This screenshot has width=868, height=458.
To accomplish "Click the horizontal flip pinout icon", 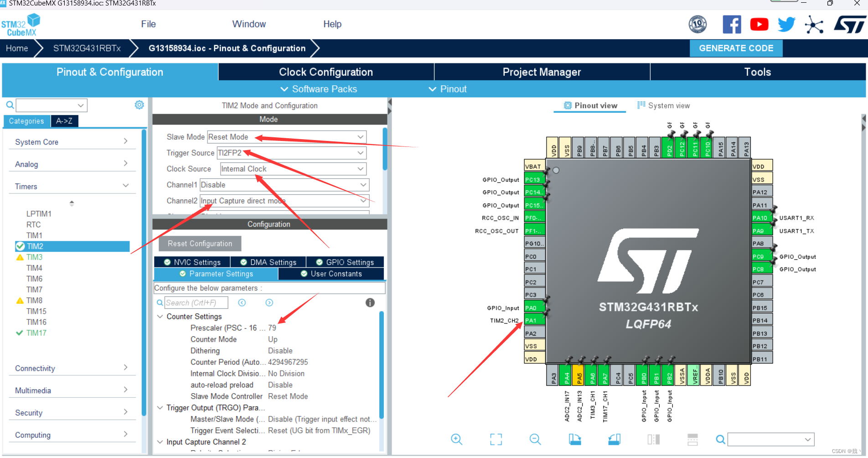I will click(x=653, y=439).
